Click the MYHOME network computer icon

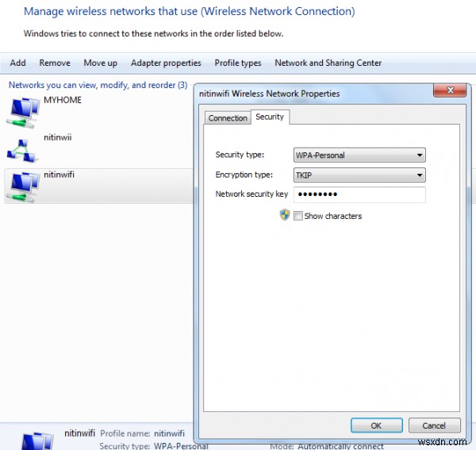23,113
